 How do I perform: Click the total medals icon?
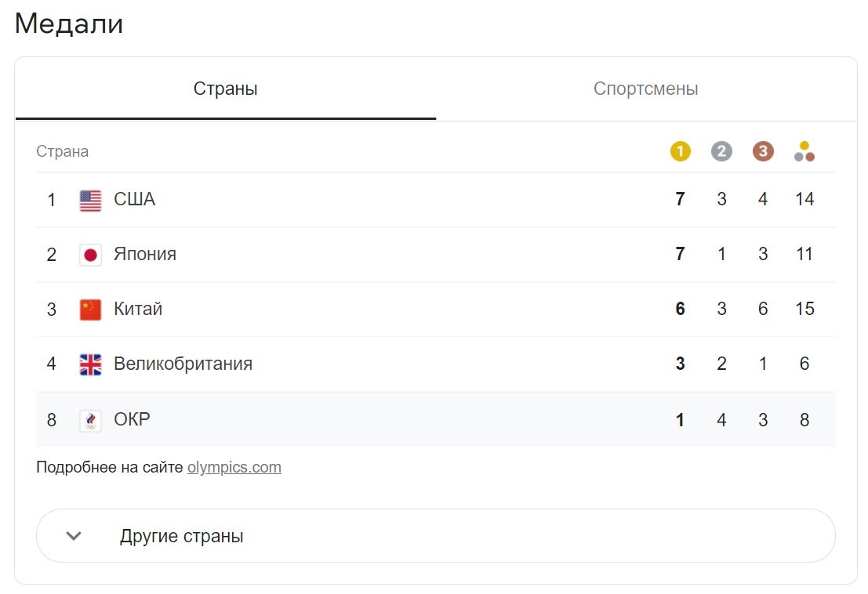[x=804, y=151]
